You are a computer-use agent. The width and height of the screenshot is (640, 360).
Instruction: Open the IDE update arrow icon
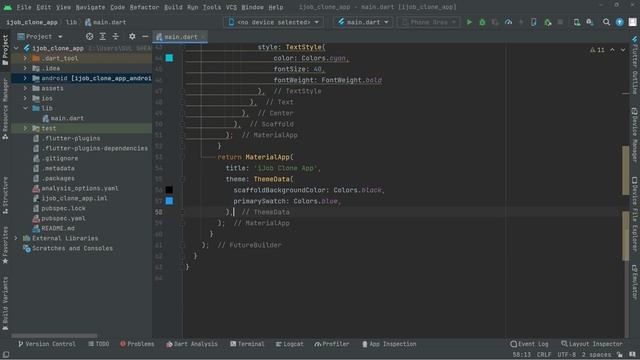620,22
